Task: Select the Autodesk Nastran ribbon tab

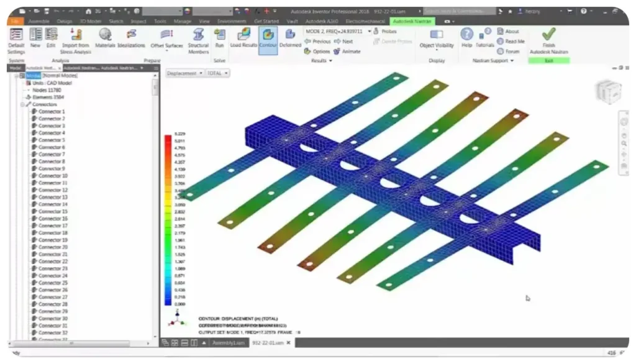Action: point(412,21)
